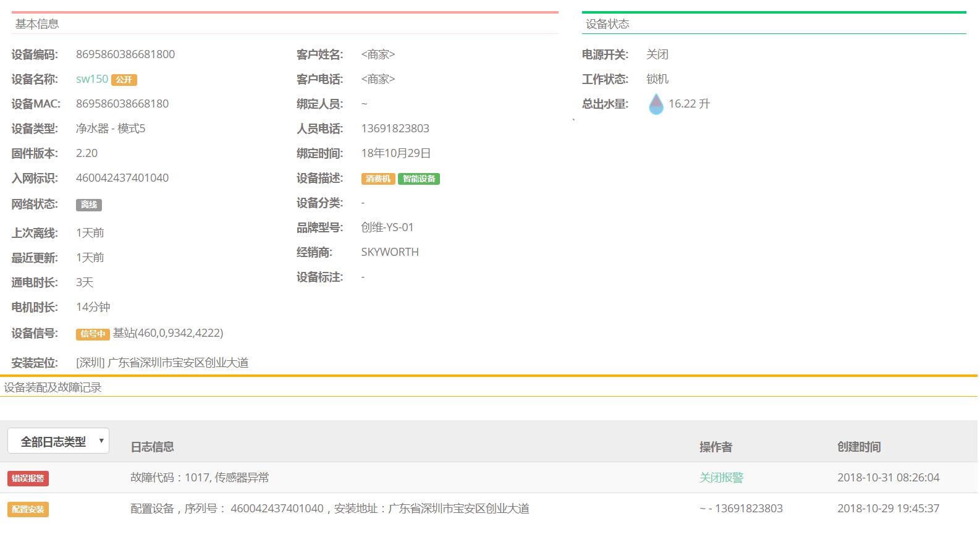Screen dimensions: 980x537
Task: Click the fault code 1017 log entry
Action: coord(200,478)
